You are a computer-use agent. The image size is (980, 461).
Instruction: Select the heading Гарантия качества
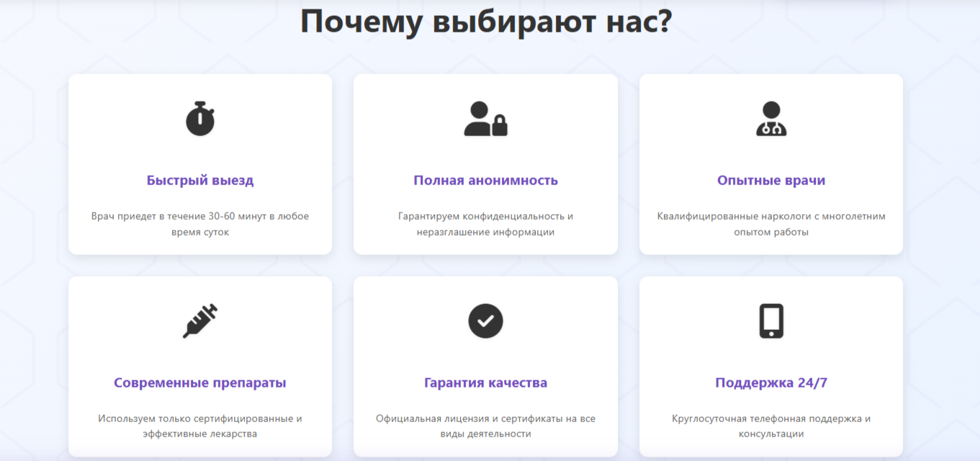tap(485, 382)
